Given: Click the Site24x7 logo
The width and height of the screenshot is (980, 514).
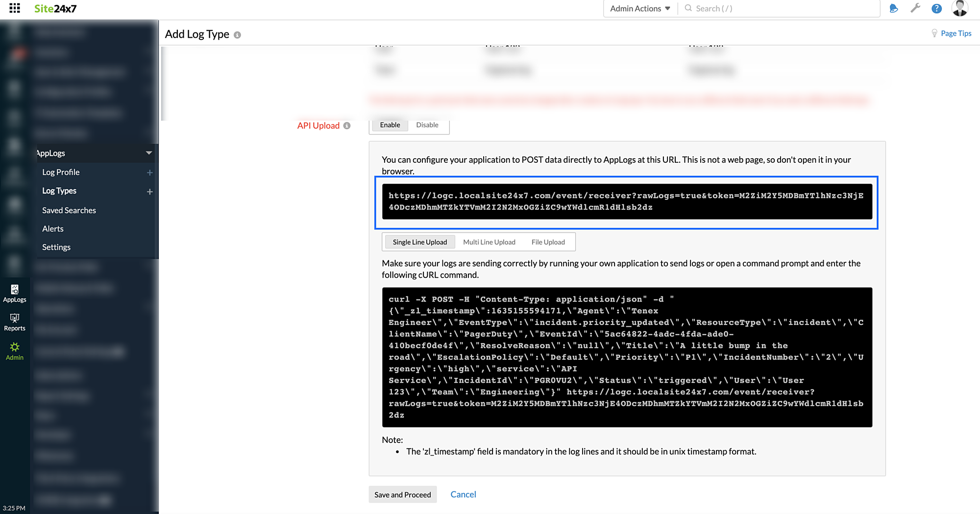Looking at the screenshot, I should pyautogui.click(x=55, y=8).
